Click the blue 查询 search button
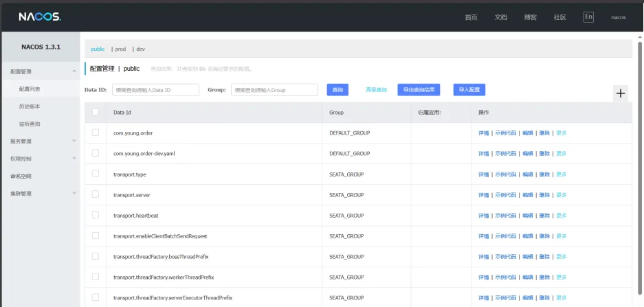 (x=337, y=90)
